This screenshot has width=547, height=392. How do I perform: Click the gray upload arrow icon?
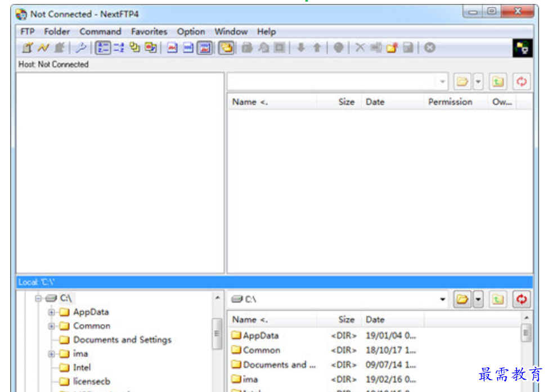[317, 48]
